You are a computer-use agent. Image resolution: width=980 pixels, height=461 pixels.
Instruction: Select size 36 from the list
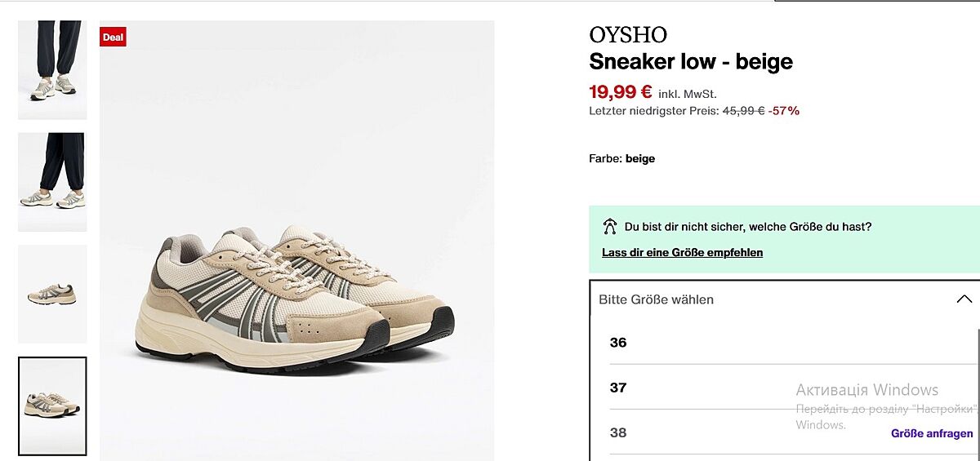point(618,343)
